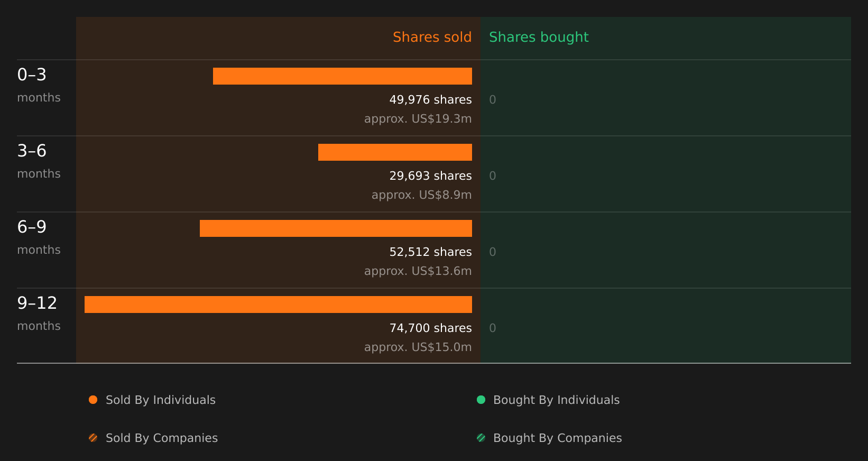
Task: Click approx. US$19.3m text
Action: pos(418,119)
